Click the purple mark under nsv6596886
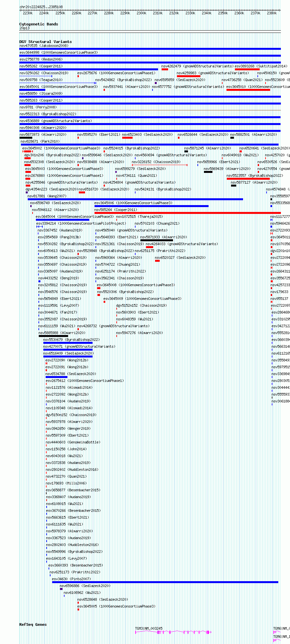The height and width of the screenshot is (644, 290). point(61,589)
